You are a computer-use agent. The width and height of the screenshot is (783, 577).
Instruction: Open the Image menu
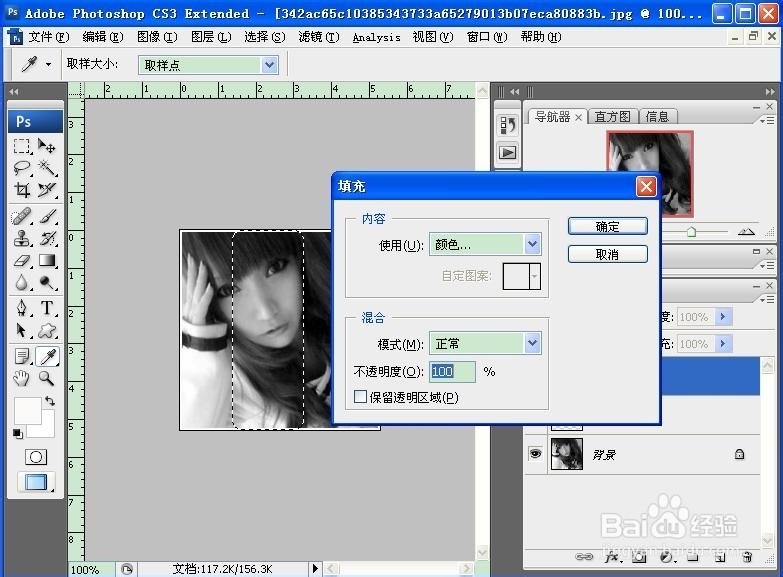point(157,37)
